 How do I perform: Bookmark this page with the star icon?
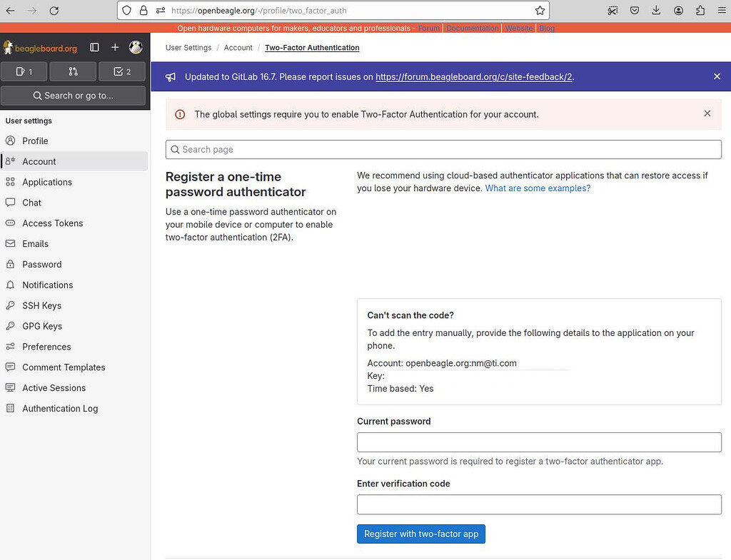540,10
